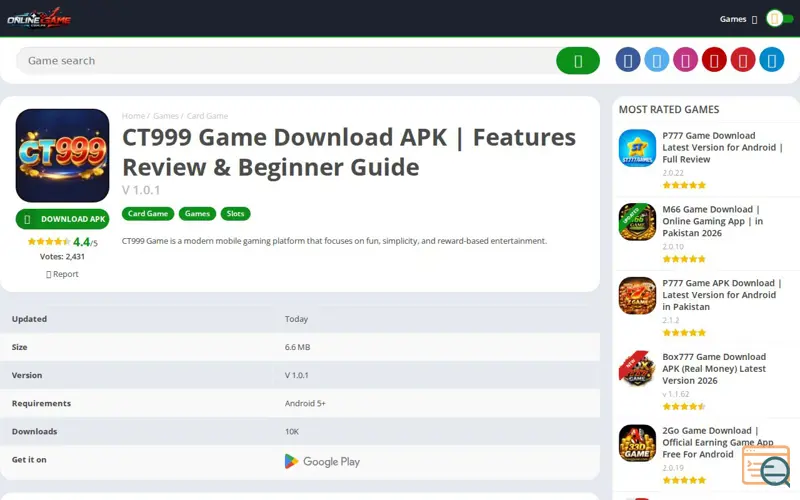Image resolution: width=800 pixels, height=500 pixels.
Task: Open the dark blue social icon
Action: (x=628, y=61)
